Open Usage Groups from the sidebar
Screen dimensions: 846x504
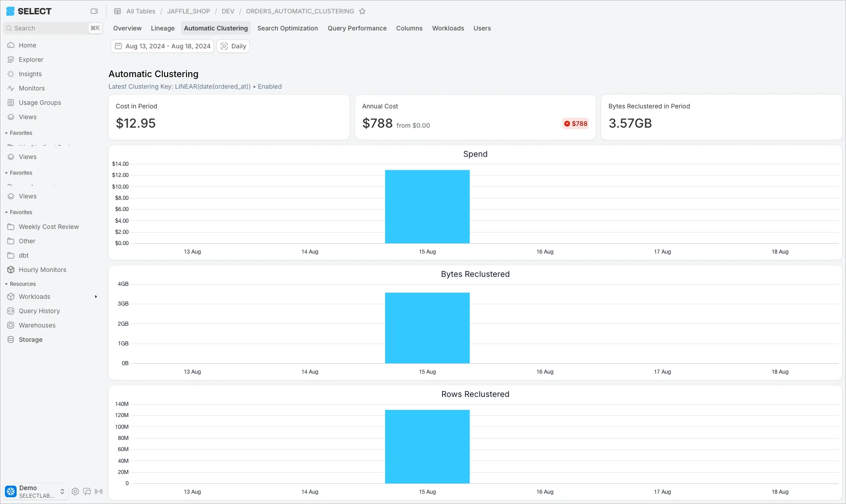tap(39, 103)
